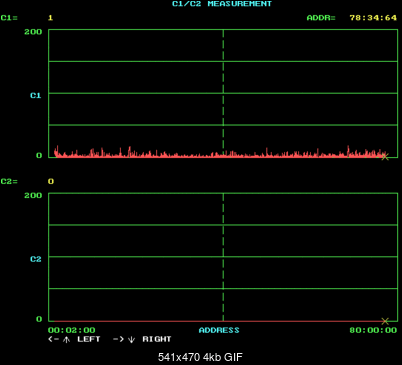Click the 200 label on C1 graph
402x365 pixels.
point(33,32)
